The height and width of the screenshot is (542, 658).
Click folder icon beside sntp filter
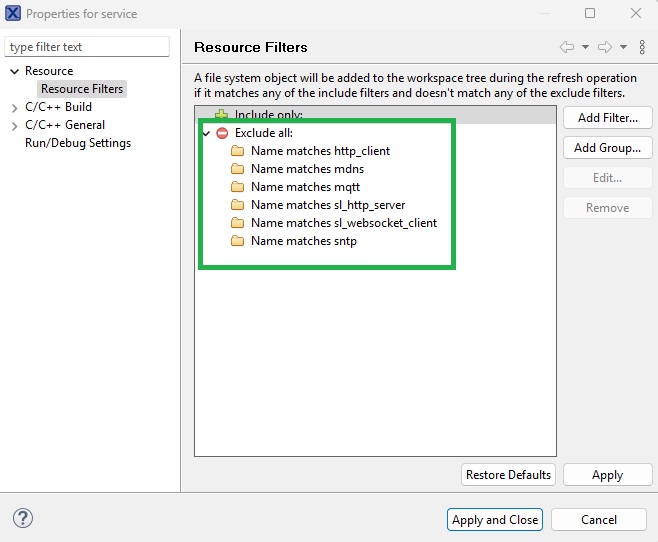(238, 241)
